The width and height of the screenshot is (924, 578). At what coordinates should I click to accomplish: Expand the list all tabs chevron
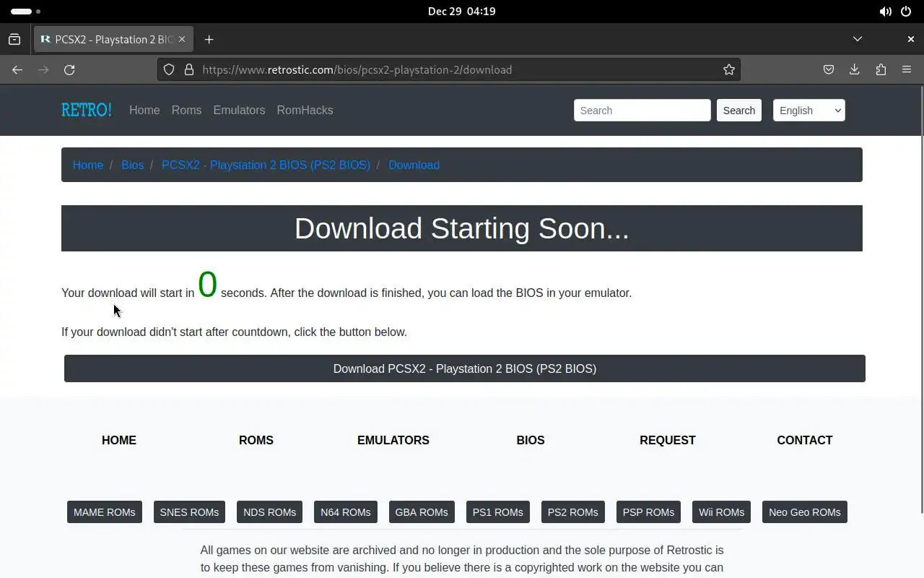tap(858, 39)
